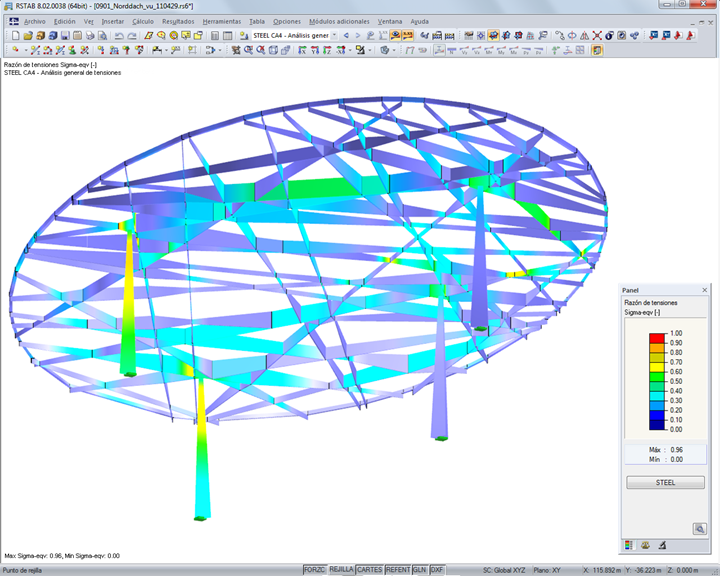Open the Cálculo menu
Viewport: 720px width, 576px height.
[143, 21]
